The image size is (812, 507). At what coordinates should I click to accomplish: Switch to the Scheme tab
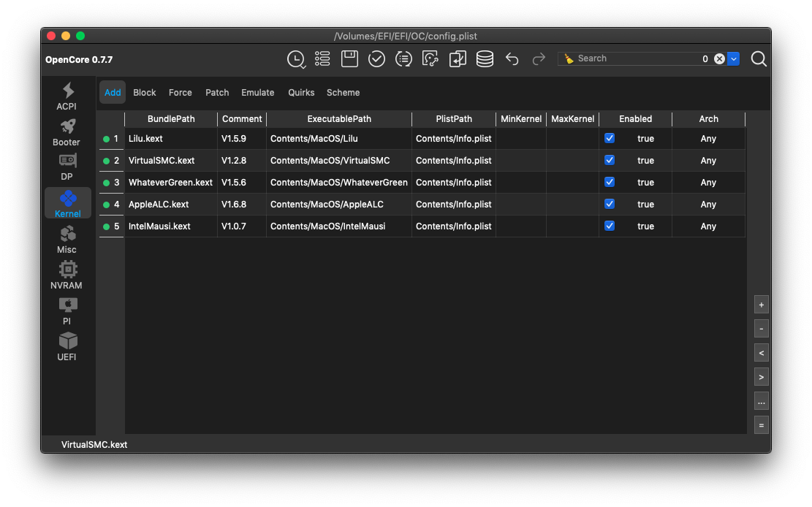[344, 93]
